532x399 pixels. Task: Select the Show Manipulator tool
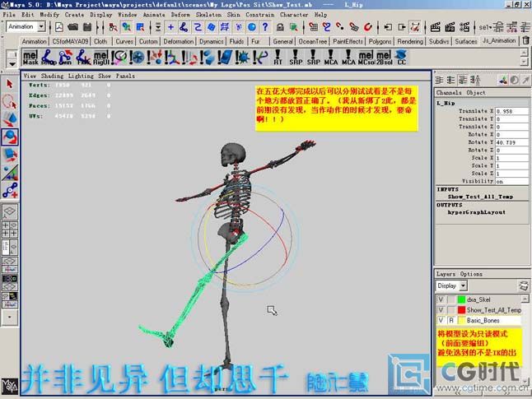[x=10, y=172]
